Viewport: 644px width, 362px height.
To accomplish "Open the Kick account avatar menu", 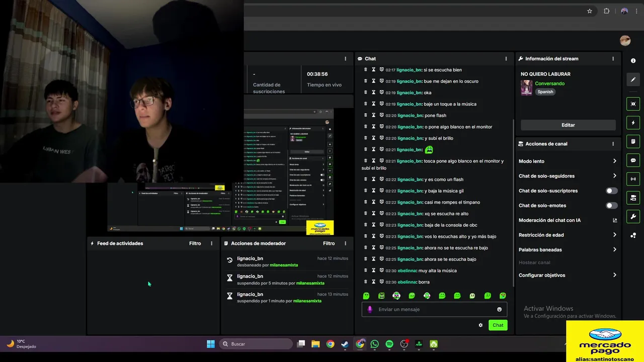I will coord(625,41).
